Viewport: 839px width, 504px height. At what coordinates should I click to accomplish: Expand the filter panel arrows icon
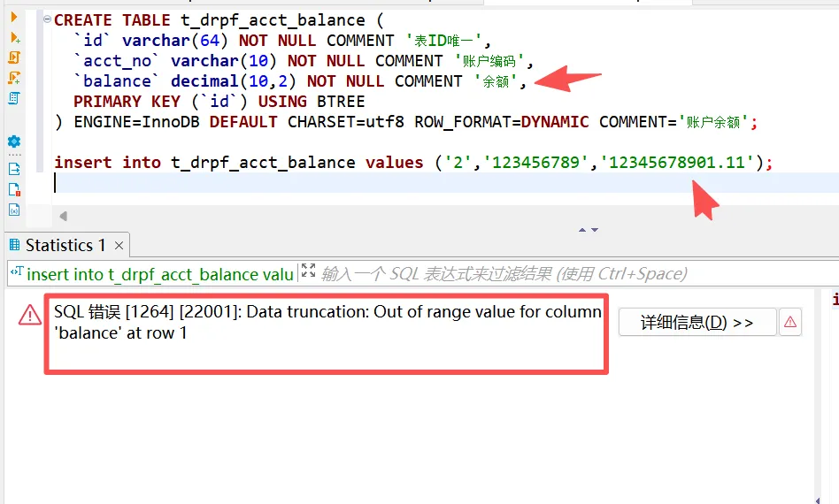coord(308,271)
